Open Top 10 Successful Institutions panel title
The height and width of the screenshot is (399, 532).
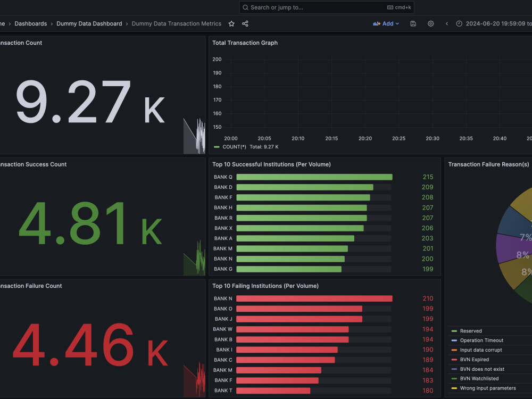[271, 164]
